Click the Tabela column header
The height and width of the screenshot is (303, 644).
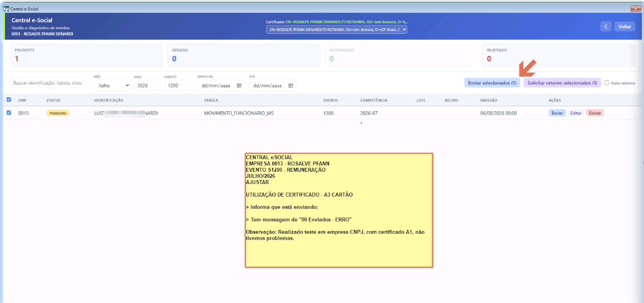coord(211,100)
